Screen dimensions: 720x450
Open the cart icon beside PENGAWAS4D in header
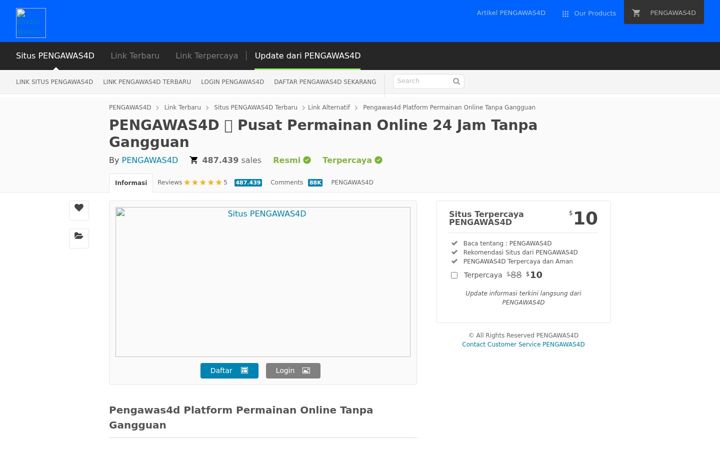(x=636, y=13)
